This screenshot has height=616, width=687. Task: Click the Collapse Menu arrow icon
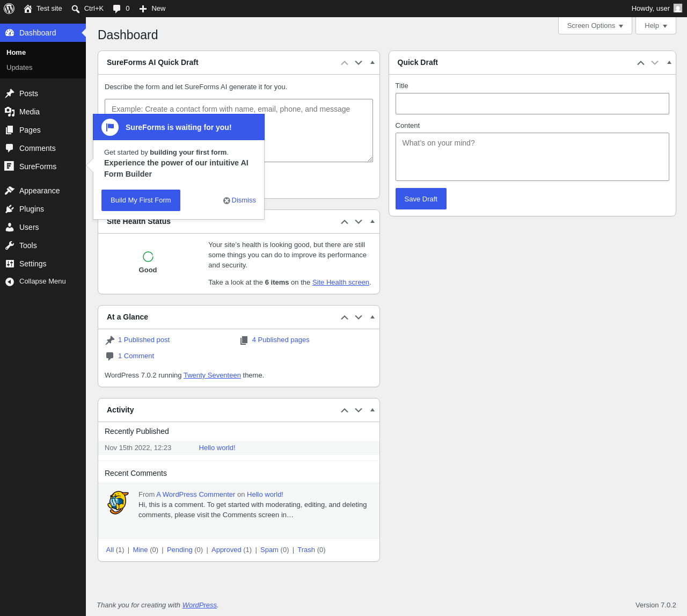pos(10,281)
